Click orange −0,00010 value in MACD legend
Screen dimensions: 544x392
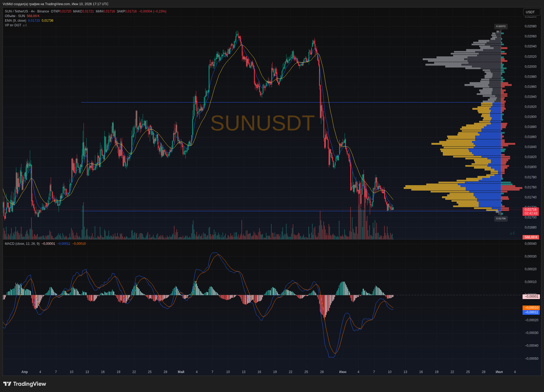click(x=79, y=244)
